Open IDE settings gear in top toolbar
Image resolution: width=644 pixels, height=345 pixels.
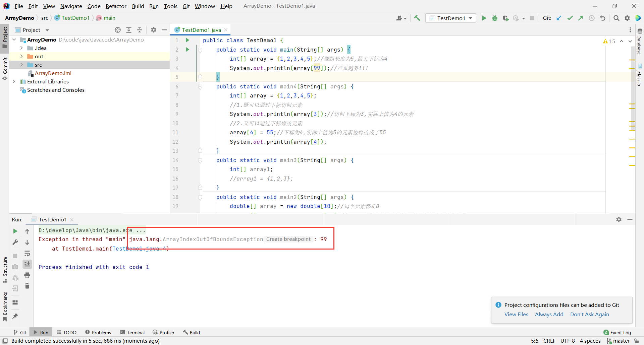pyautogui.click(x=627, y=18)
